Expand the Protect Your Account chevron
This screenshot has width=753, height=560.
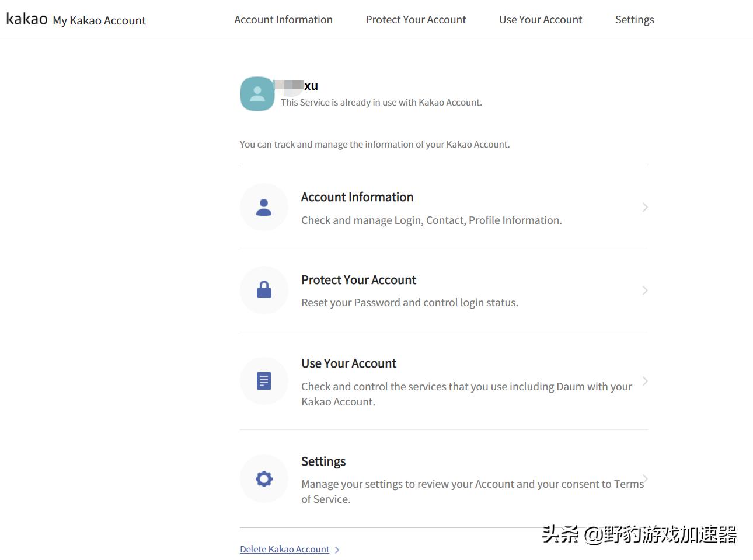point(644,290)
